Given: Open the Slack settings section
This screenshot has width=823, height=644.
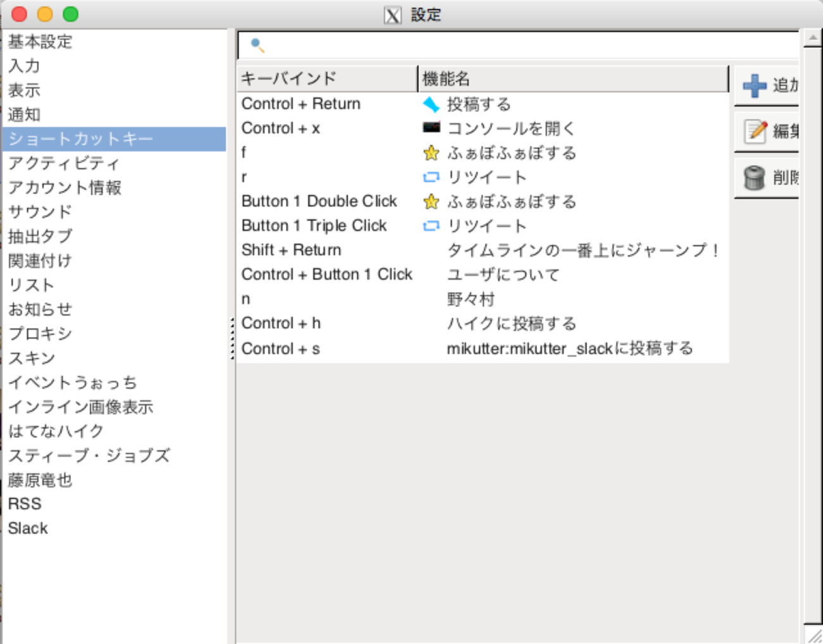Looking at the screenshot, I should point(114,528).
